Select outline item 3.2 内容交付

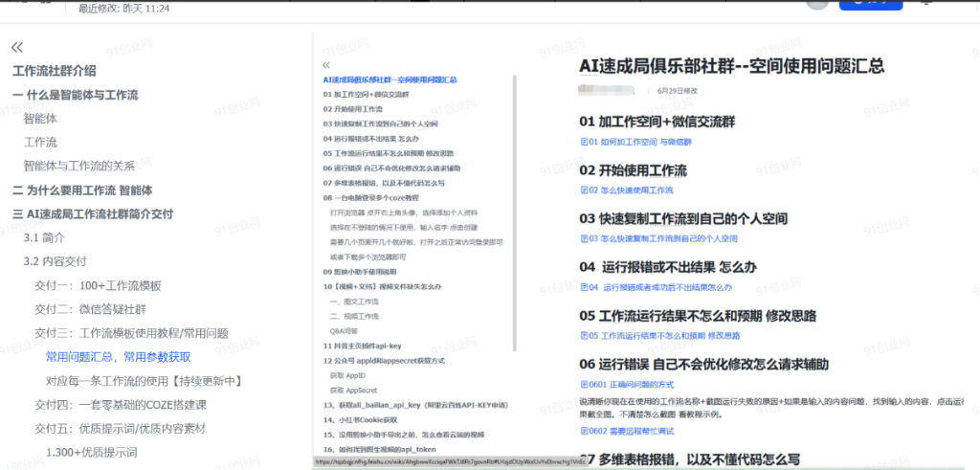click(x=55, y=261)
